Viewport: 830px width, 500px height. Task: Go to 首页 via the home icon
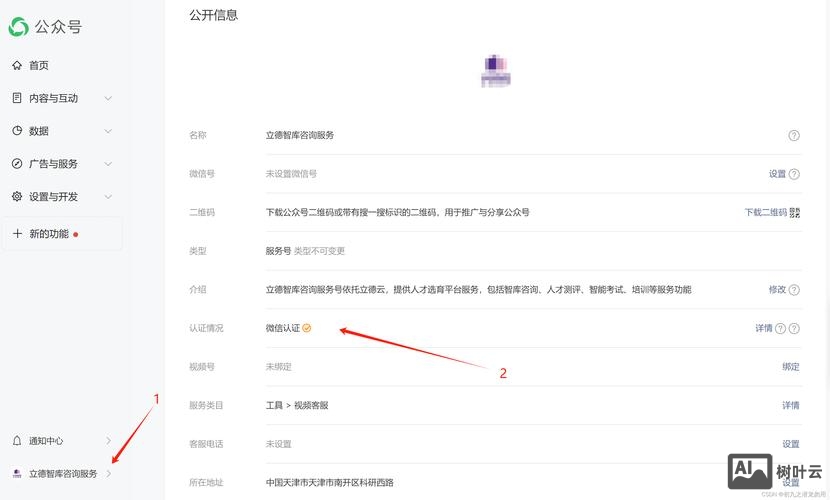click(x=17, y=65)
